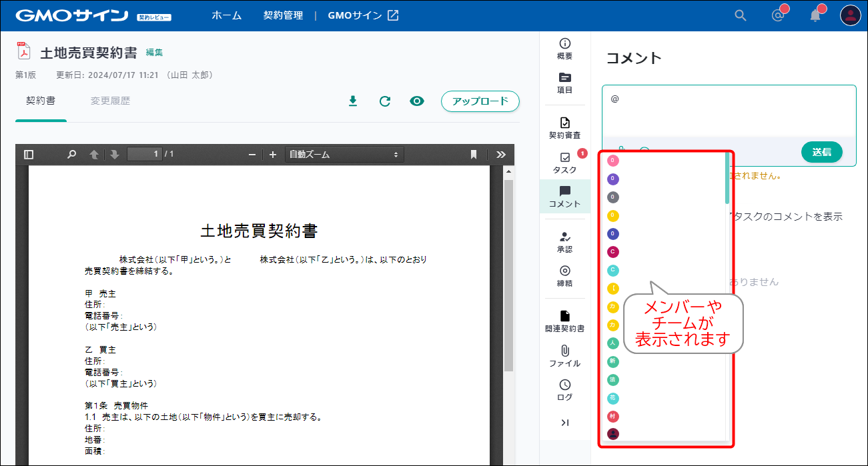The image size is (868, 466).
Task: Open the タスク panel with notification badge
Action: click(564, 163)
